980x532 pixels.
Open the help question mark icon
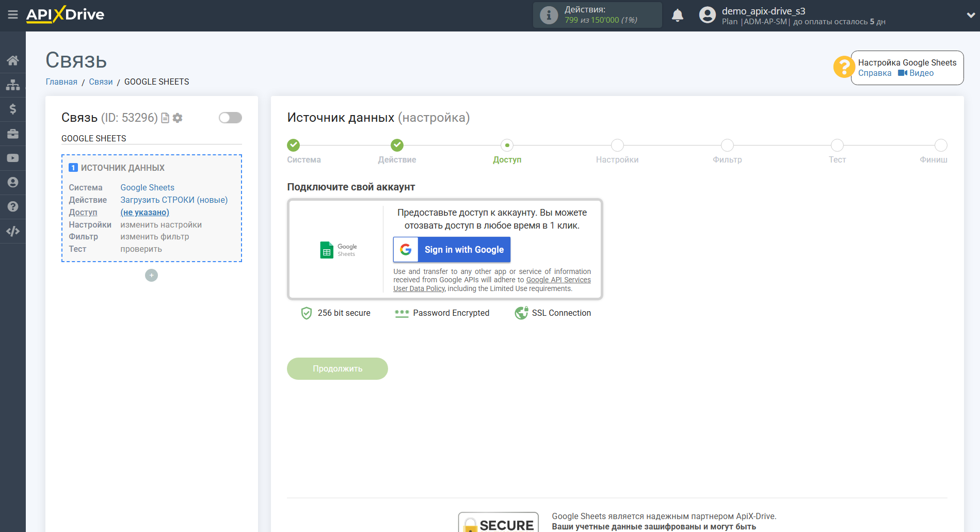[x=13, y=206]
